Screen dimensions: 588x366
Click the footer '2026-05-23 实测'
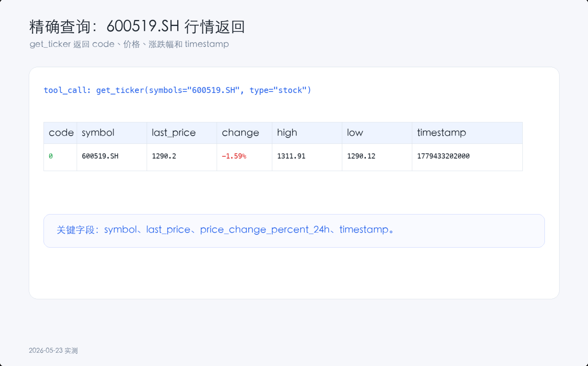(53, 351)
